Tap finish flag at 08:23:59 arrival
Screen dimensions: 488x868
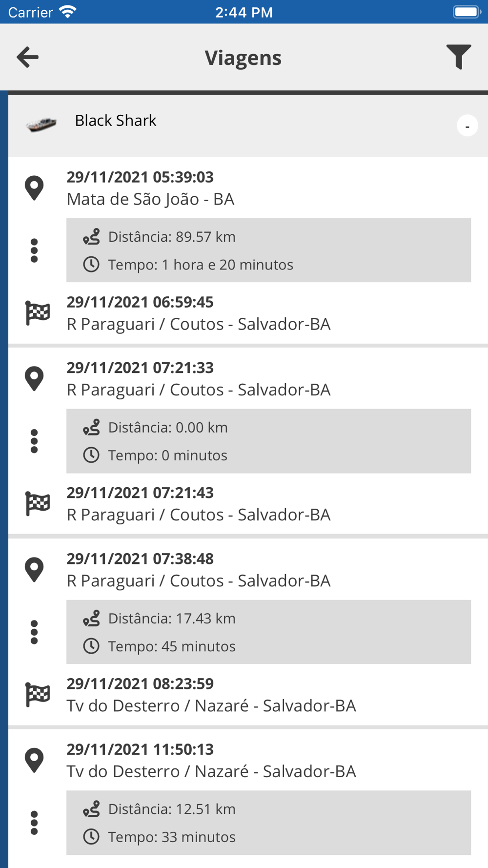pos(38,695)
